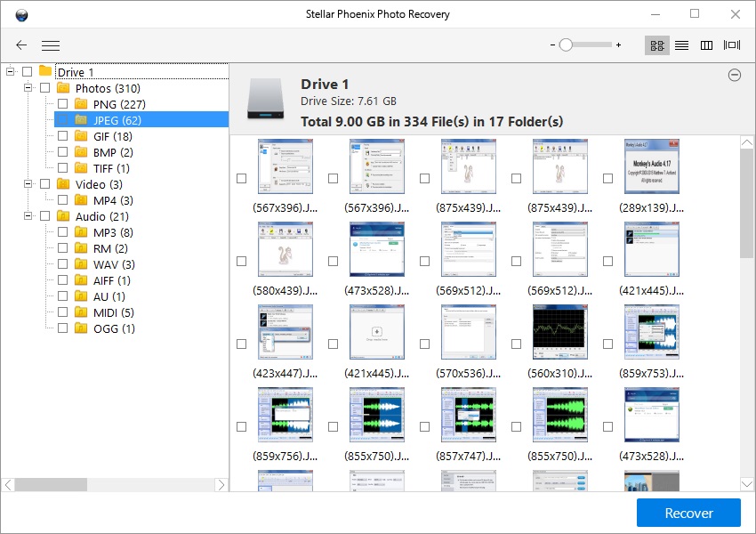Viewport: 756px width, 534px height.
Task: Switch to thumbnail grid view
Action: (x=656, y=44)
